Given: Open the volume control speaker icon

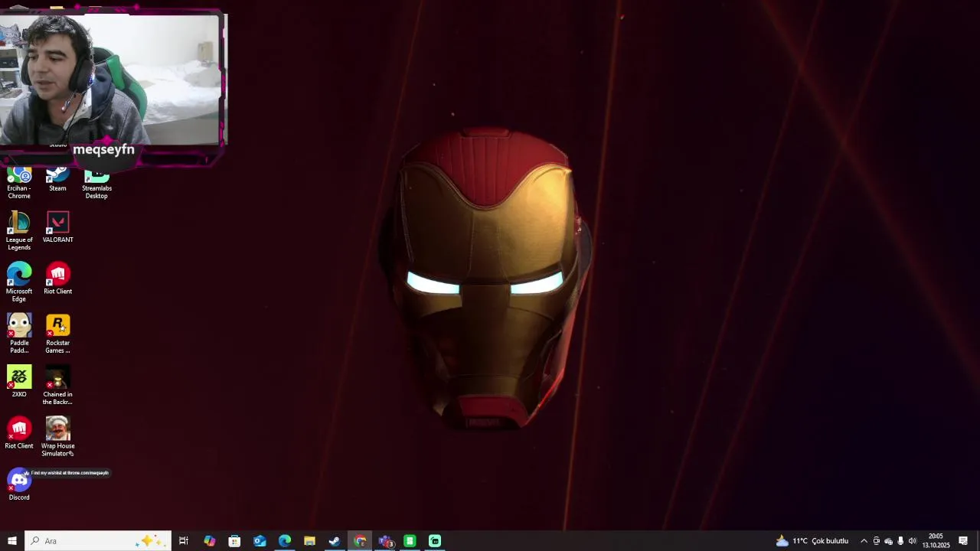Looking at the screenshot, I should click(912, 541).
